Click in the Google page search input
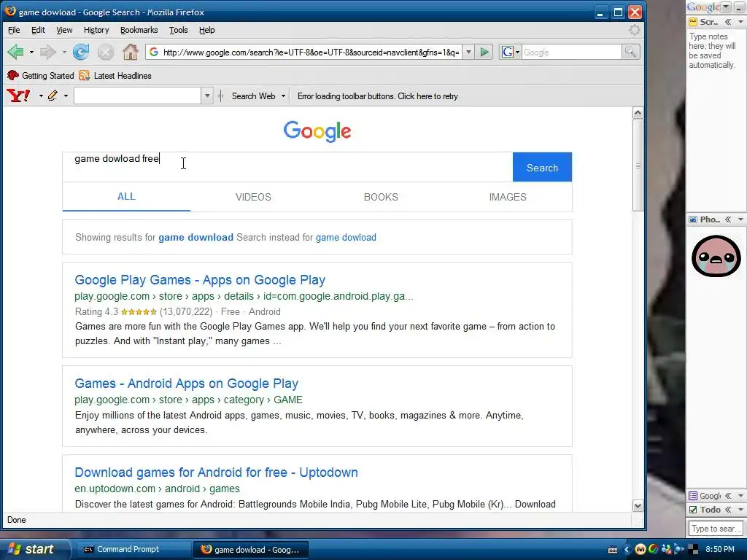This screenshot has height=560, width=747. (x=287, y=167)
